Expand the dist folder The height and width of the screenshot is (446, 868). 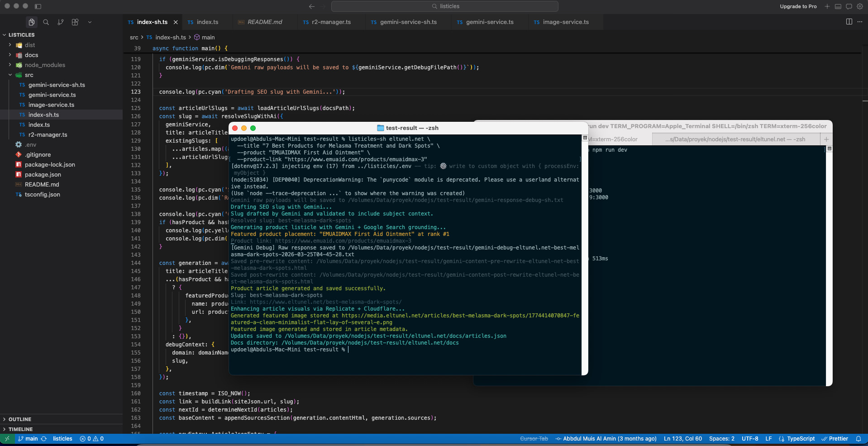30,45
